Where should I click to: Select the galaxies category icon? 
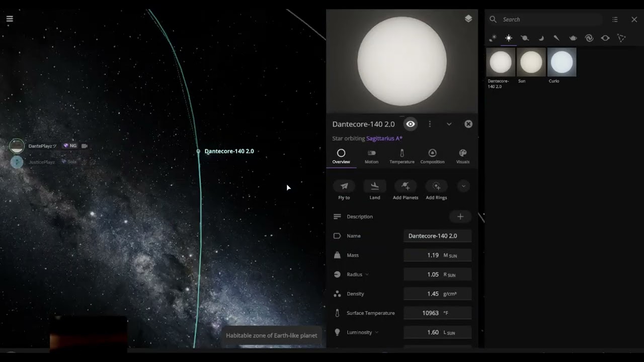[x=589, y=38]
